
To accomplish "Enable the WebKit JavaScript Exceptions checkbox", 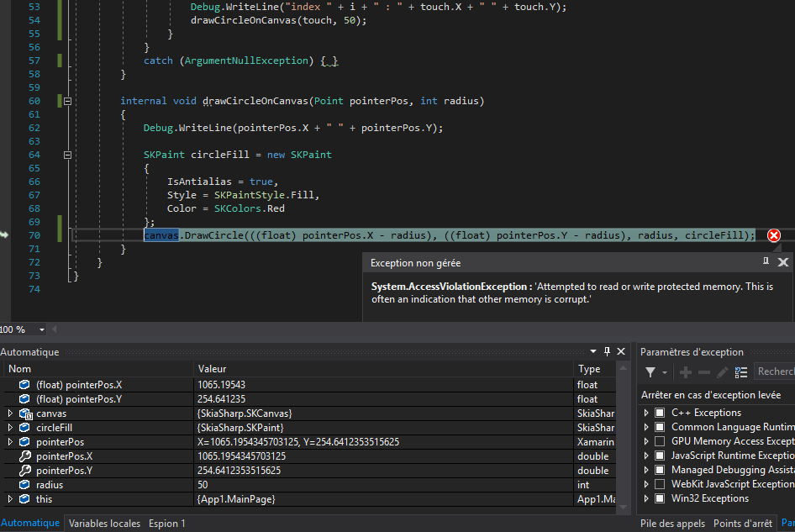I will point(660,484).
